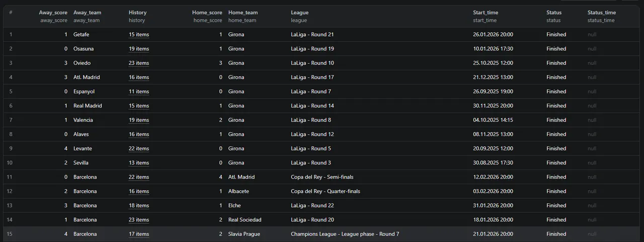The image size is (644, 242).
Task: Open the 23 items history link for Oviedo
Action: point(139,63)
